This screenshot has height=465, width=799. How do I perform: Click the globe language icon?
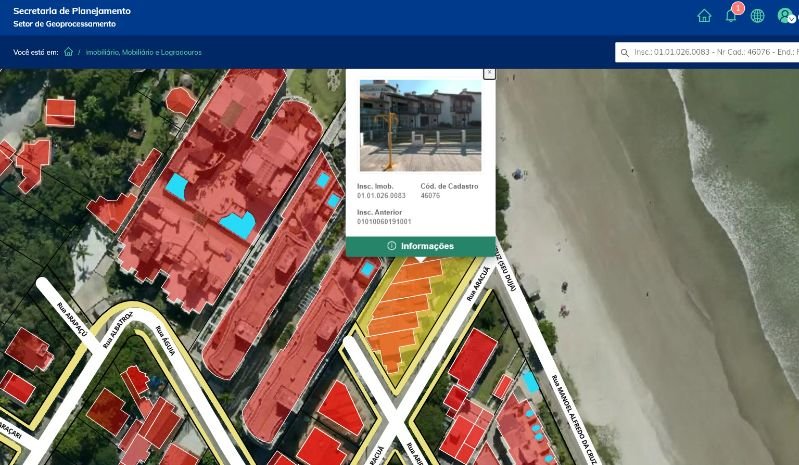[x=758, y=16]
